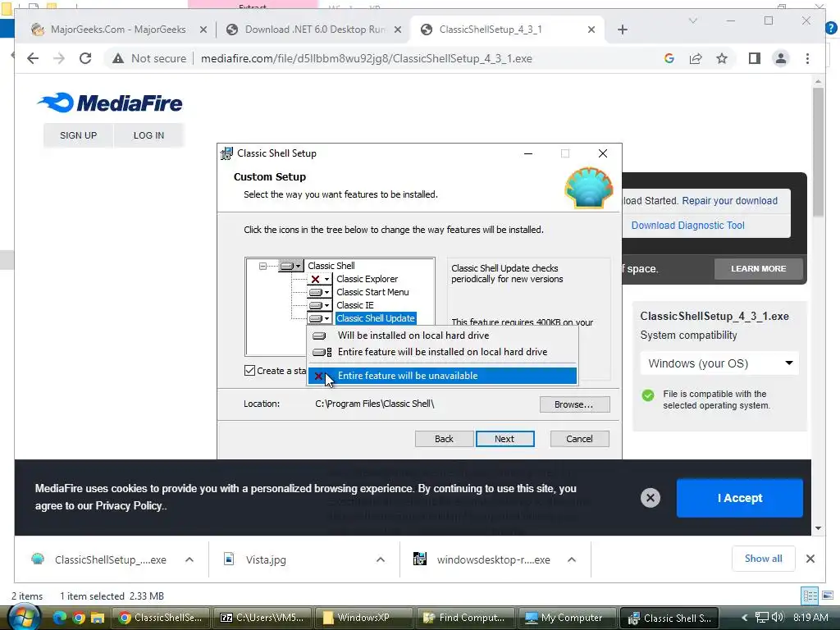Switch to WindowsXP taskbar window

coord(363,618)
